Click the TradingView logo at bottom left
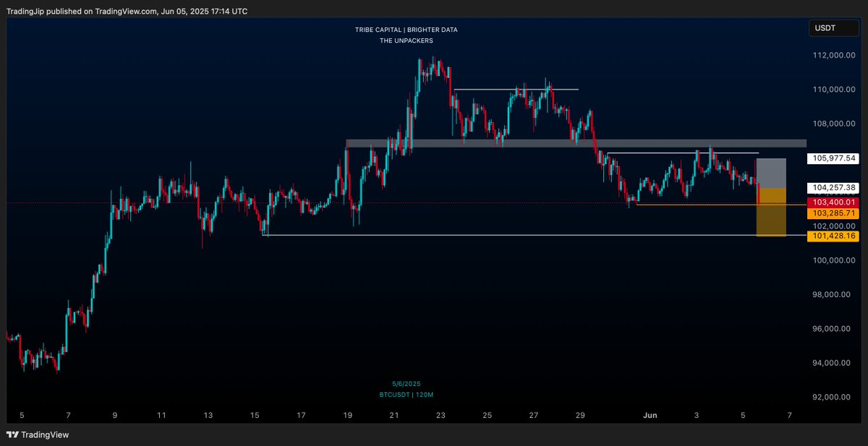 tap(36, 435)
